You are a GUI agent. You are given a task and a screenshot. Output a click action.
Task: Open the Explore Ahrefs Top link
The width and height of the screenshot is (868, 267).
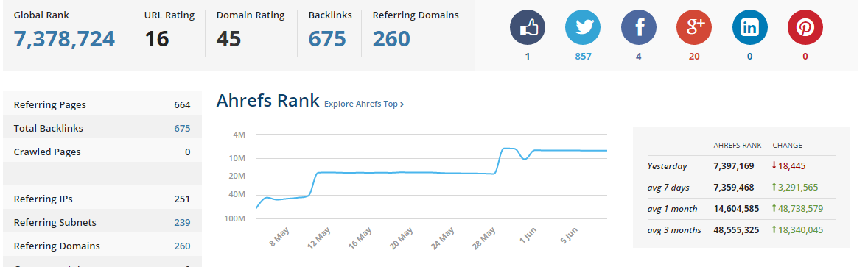coord(364,104)
